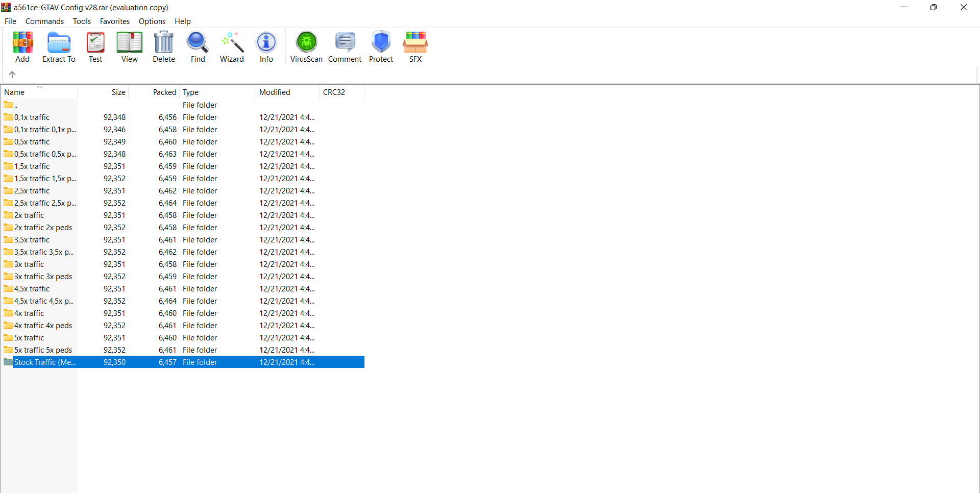Select the parent '..' folder icon
Screen dimensions: 980x493
8,105
